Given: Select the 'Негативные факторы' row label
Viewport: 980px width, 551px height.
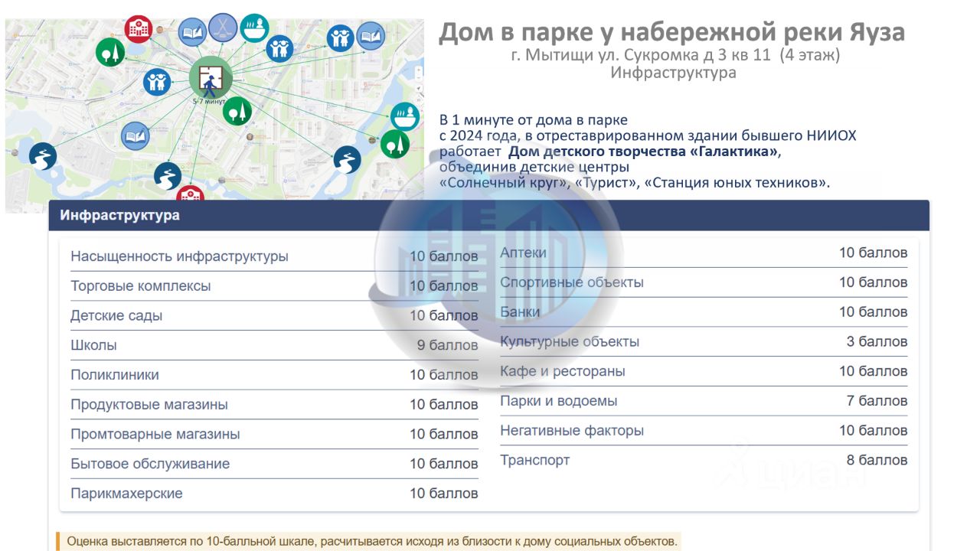Looking at the screenshot, I should [x=572, y=431].
